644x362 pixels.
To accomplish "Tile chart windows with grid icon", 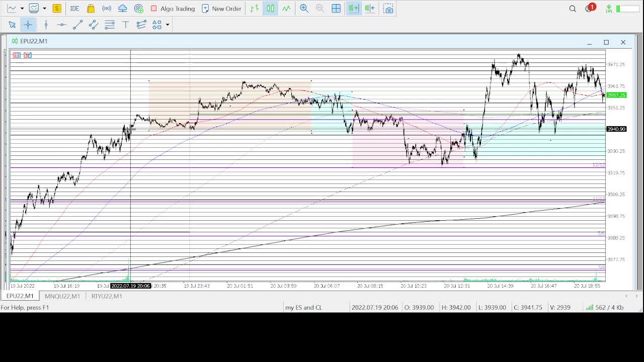I will 336,9.
